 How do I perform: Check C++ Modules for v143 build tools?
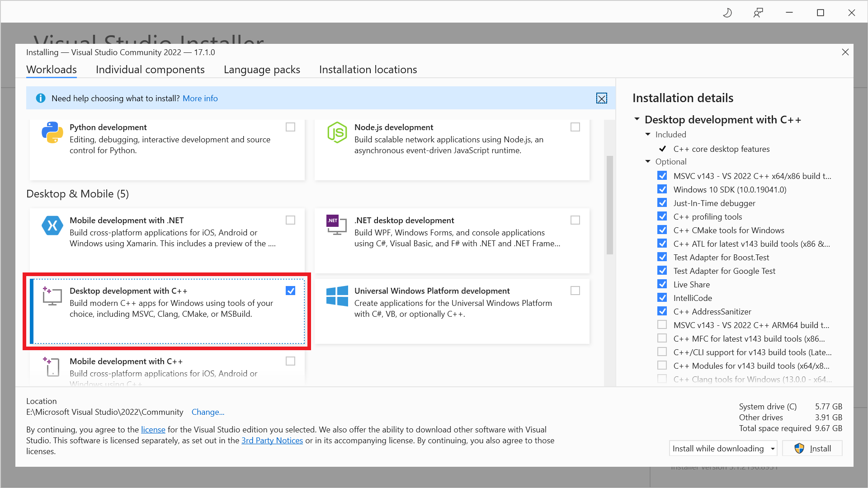[x=662, y=366]
